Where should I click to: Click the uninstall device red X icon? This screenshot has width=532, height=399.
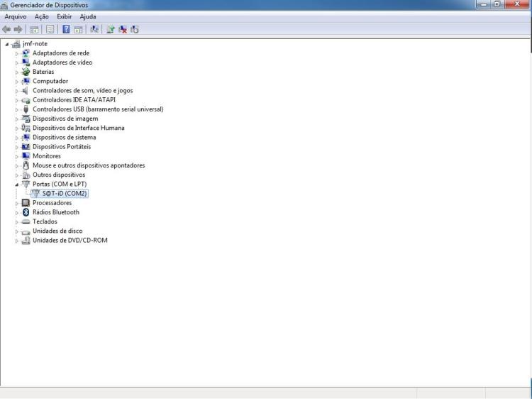(123, 30)
